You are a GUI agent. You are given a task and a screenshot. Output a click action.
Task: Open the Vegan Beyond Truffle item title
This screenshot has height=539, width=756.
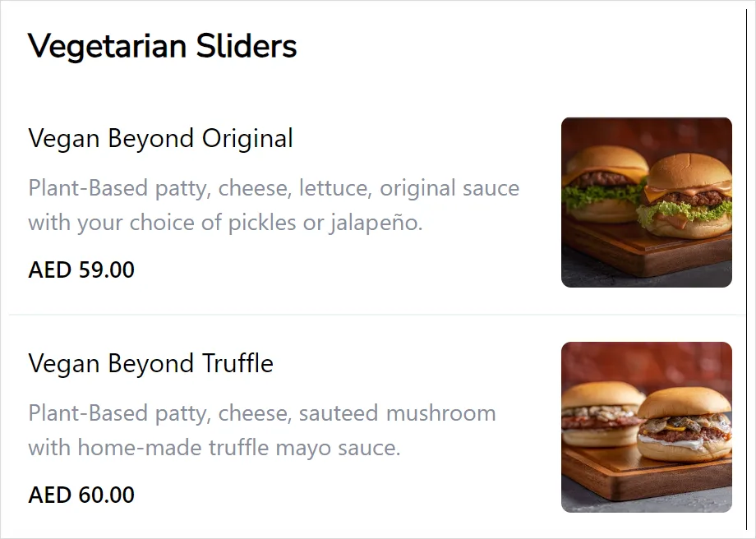tap(151, 363)
